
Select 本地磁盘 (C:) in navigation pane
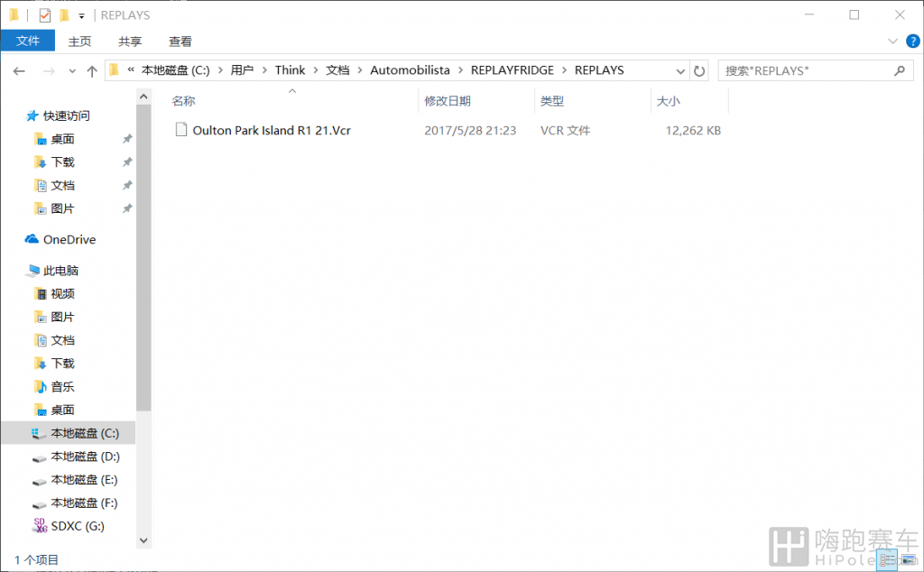(84, 433)
